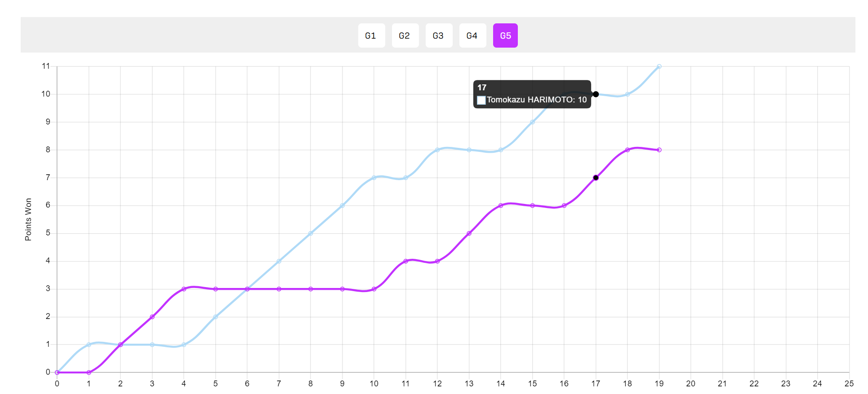
Task: Click the black highlighted point on blue line
Action: coord(596,94)
